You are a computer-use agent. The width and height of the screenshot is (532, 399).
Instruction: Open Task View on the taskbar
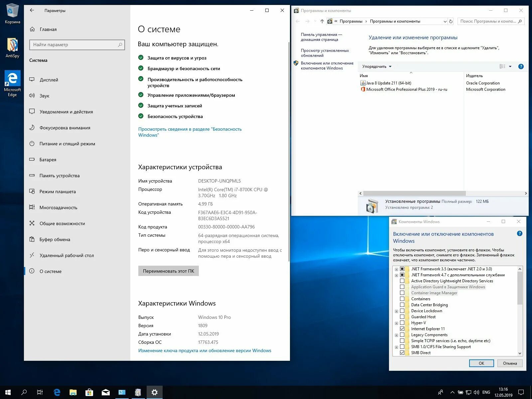pyautogui.click(x=40, y=392)
